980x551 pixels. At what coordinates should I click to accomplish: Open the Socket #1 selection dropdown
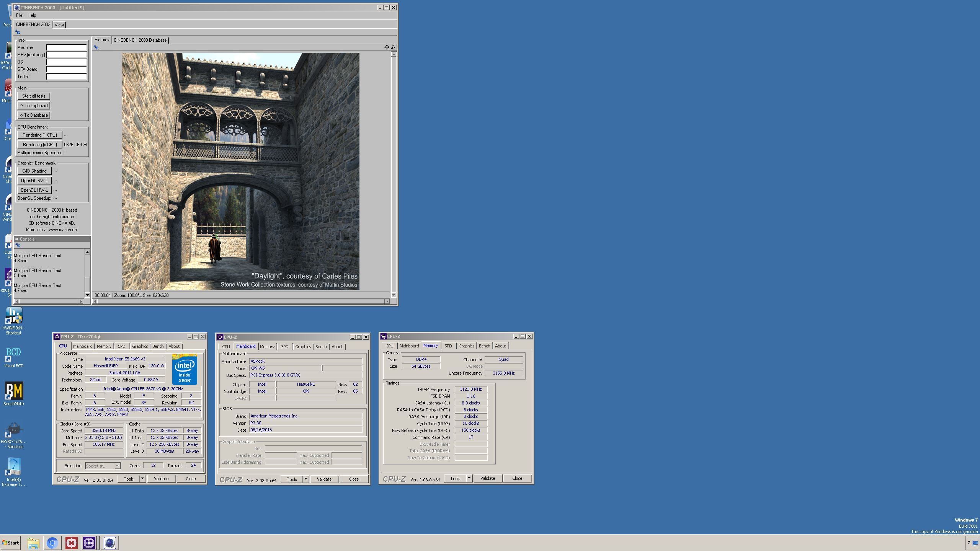(x=117, y=466)
